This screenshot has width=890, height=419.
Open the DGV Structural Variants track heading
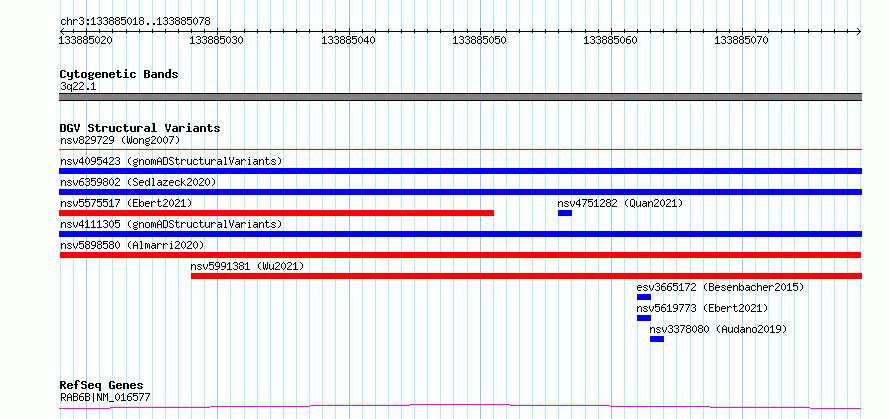pos(140,128)
